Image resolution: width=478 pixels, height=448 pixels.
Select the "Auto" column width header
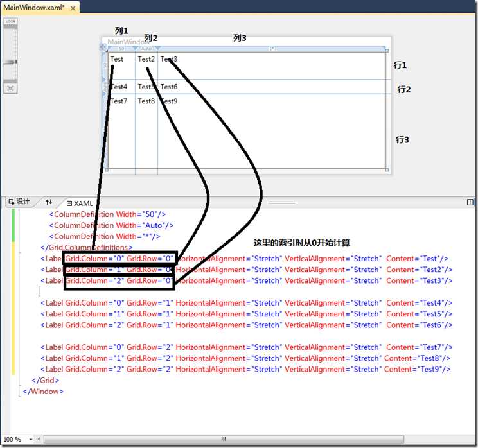click(x=146, y=49)
